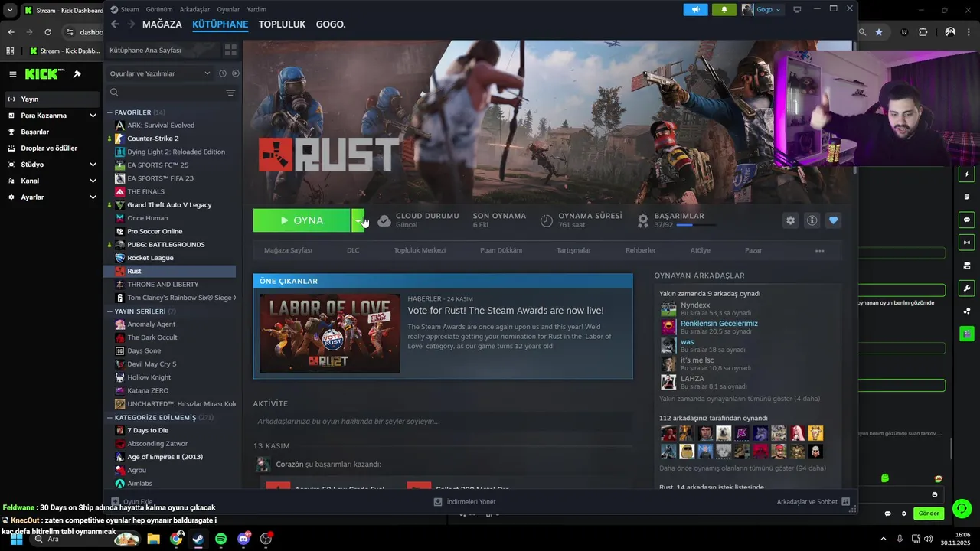
Task: Open the Arkadaşlar menu
Action: pos(194,9)
